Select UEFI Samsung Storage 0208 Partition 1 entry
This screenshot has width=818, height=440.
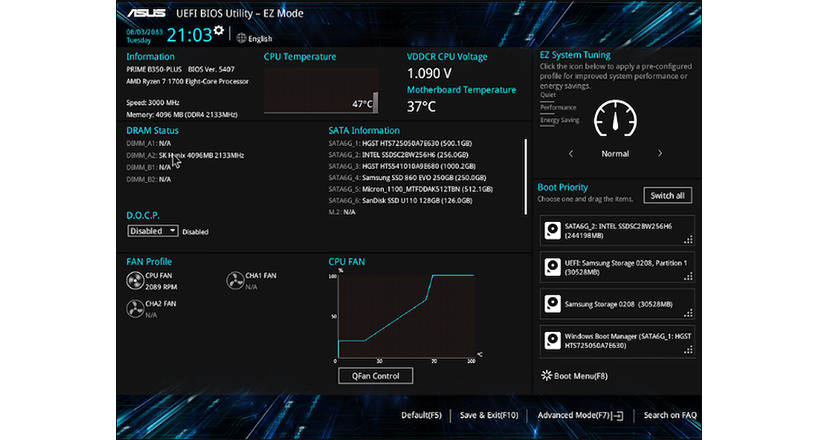tap(617, 267)
